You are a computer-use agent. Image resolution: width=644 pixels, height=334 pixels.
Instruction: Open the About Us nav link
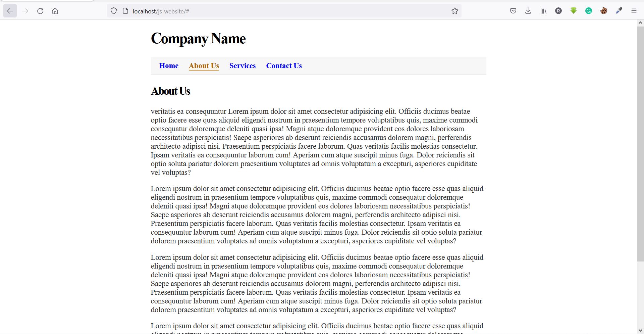(x=204, y=66)
